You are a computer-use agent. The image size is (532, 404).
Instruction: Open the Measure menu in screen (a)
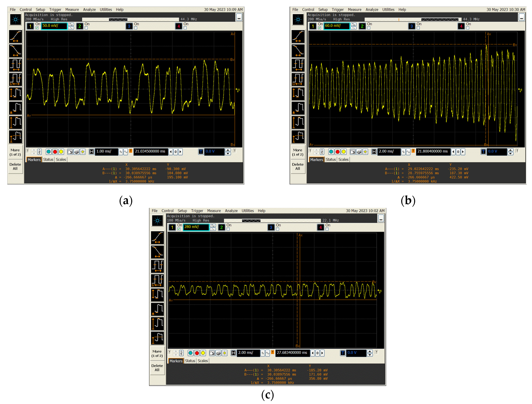point(72,10)
